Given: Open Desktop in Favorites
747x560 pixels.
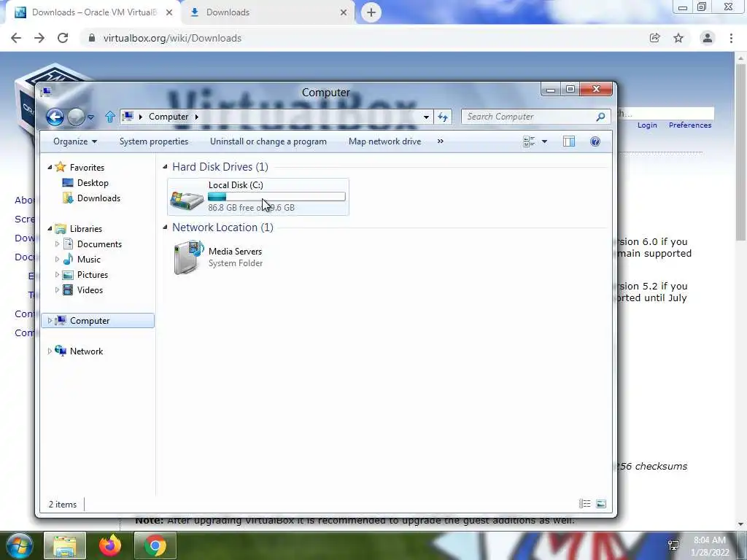Looking at the screenshot, I should pos(93,183).
